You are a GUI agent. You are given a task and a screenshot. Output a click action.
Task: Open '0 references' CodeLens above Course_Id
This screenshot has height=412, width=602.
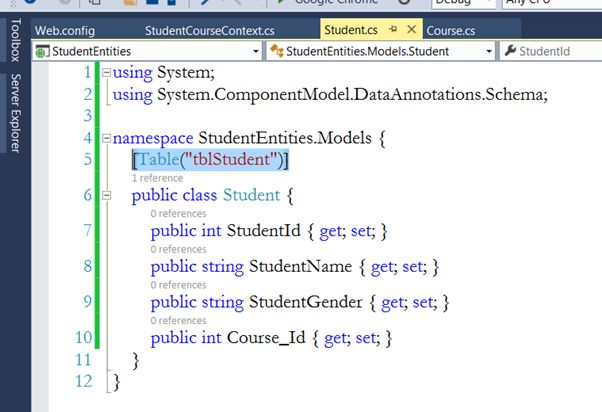coord(178,320)
